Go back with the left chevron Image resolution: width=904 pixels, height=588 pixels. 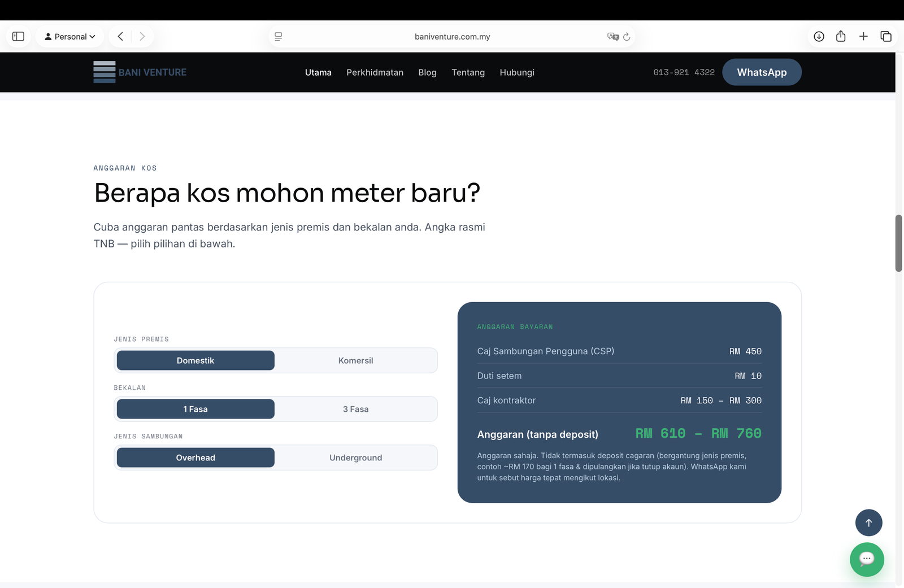point(120,36)
